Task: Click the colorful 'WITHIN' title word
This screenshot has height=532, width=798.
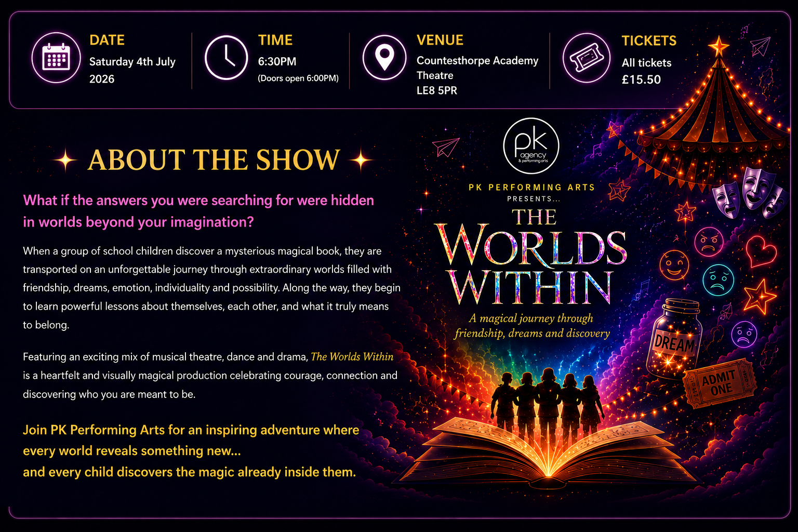Action: pos(530,288)
